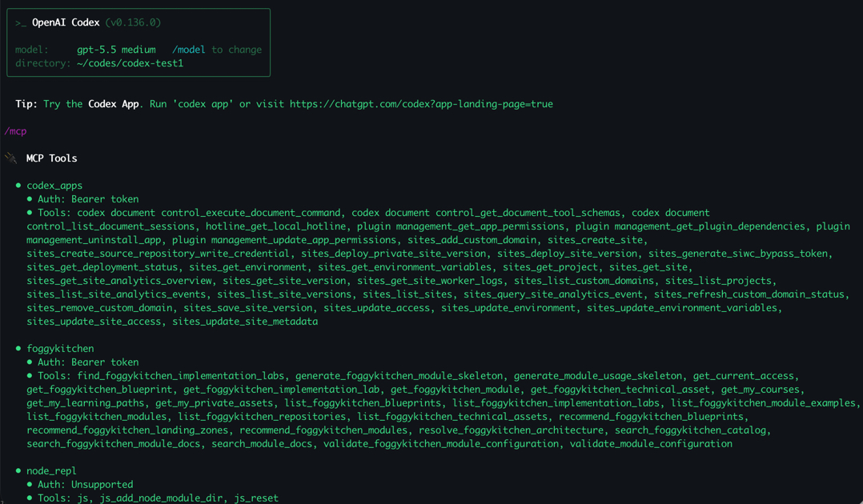Click sites_refresh_custom_domain_status tool name

[x=749, y=294]
